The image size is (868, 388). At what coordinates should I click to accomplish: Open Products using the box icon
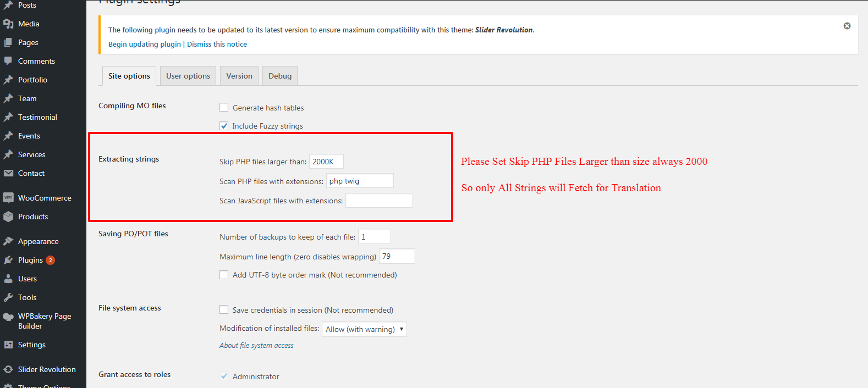8,217
